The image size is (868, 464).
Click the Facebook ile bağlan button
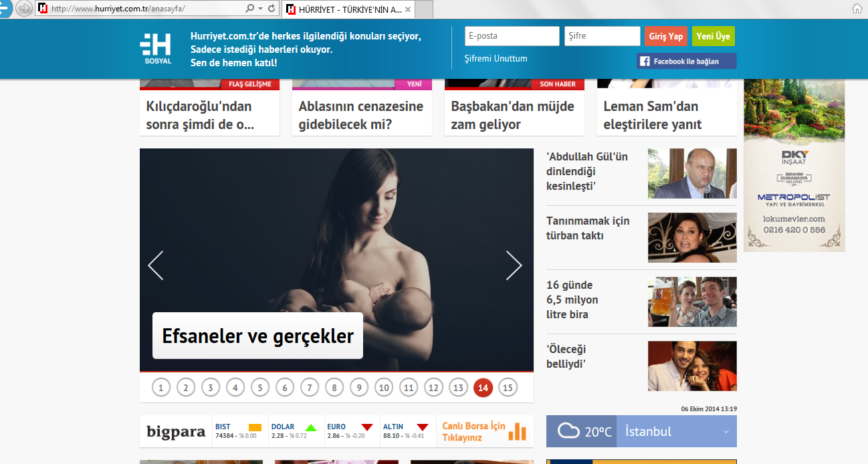point(686,62)
